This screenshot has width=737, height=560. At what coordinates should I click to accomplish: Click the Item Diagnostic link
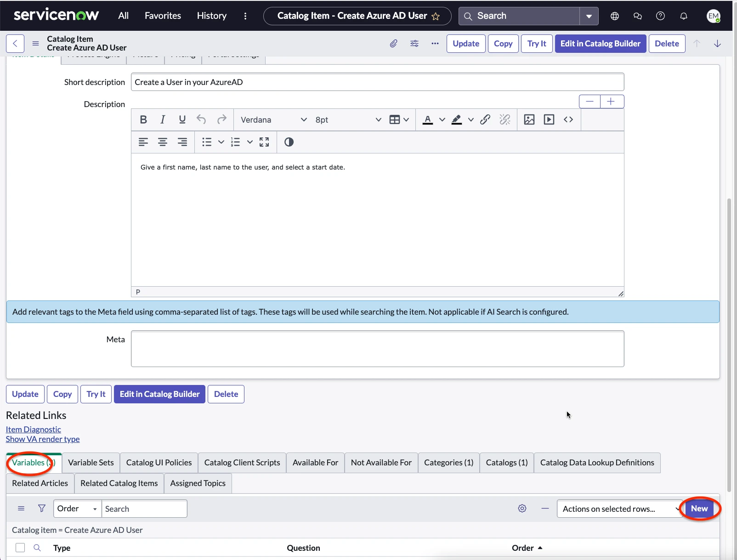[34, 430]
